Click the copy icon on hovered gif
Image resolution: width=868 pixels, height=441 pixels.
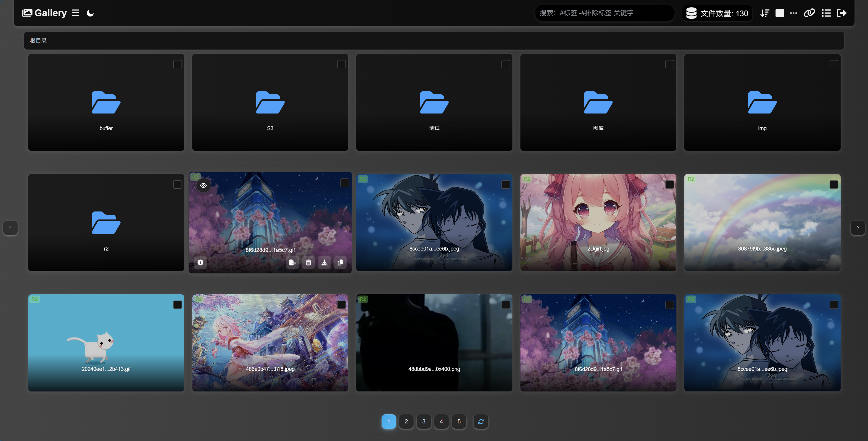(x=340, y=262)
